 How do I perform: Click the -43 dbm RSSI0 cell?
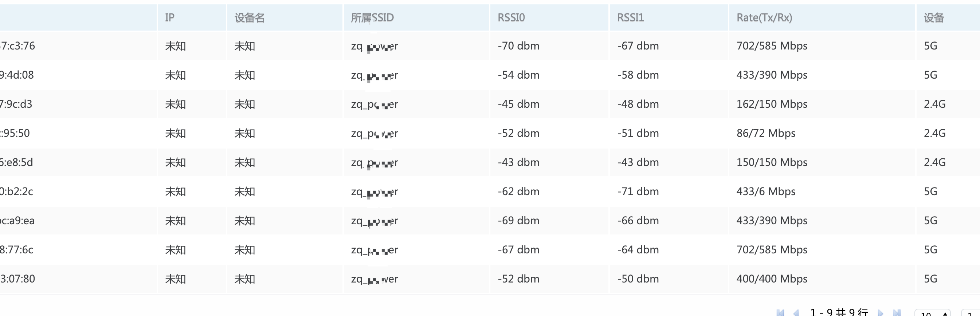(x=518, y=162)
